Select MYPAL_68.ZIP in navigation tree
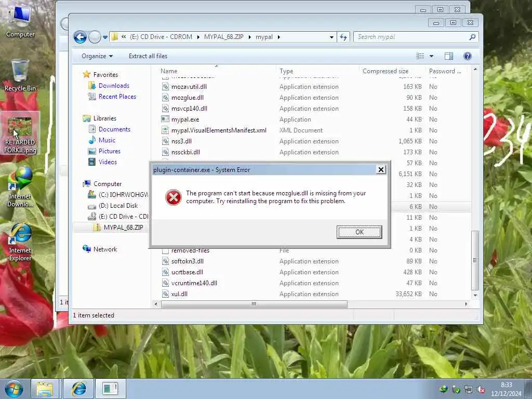Image resolution: width=532 pixels, height=399 pixels. [x=123, y=228]
